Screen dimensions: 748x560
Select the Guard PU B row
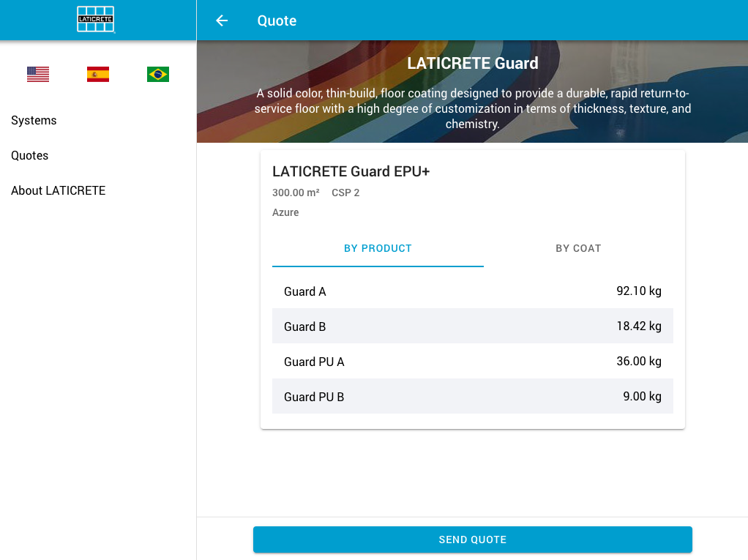tap(472, 396)
